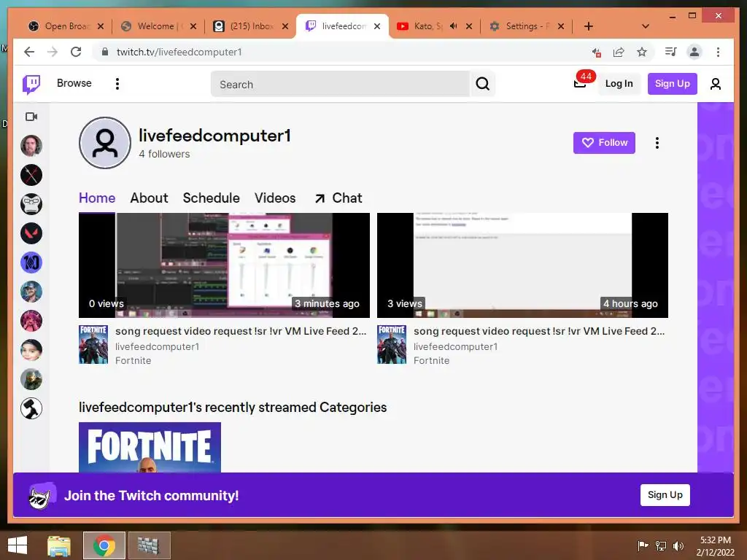Click Fortnite box art beside 0 views video

click(93, 345)
